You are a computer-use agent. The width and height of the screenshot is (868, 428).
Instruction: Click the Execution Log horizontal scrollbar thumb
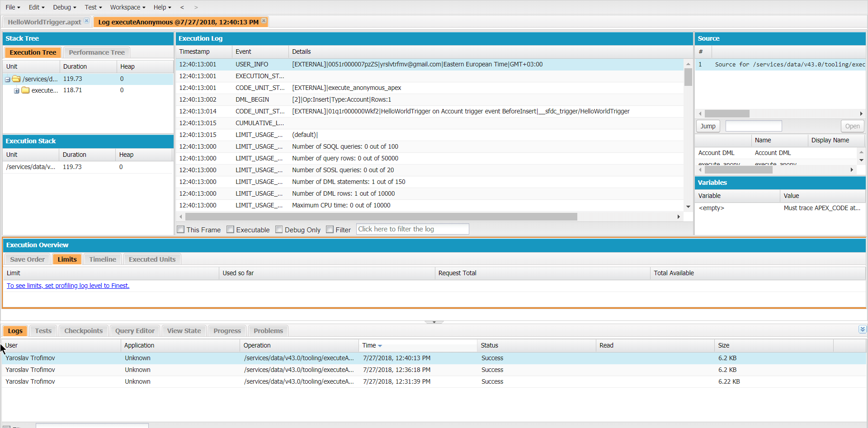coord(381,217)
